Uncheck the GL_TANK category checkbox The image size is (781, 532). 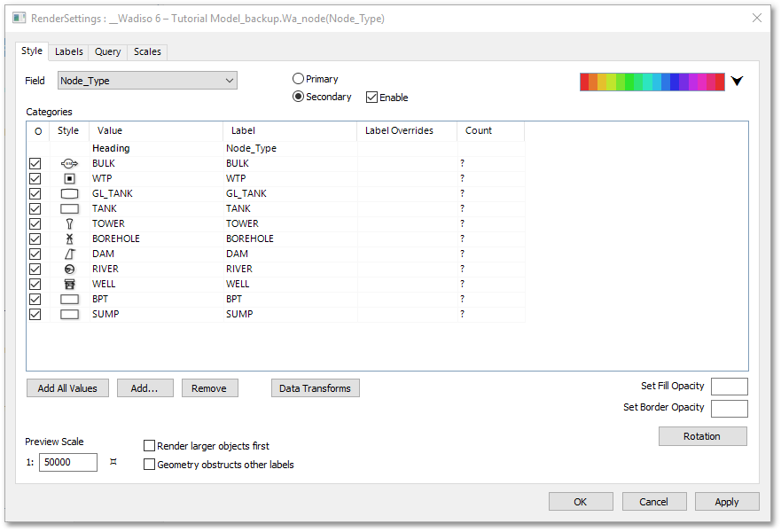[35, 194]
